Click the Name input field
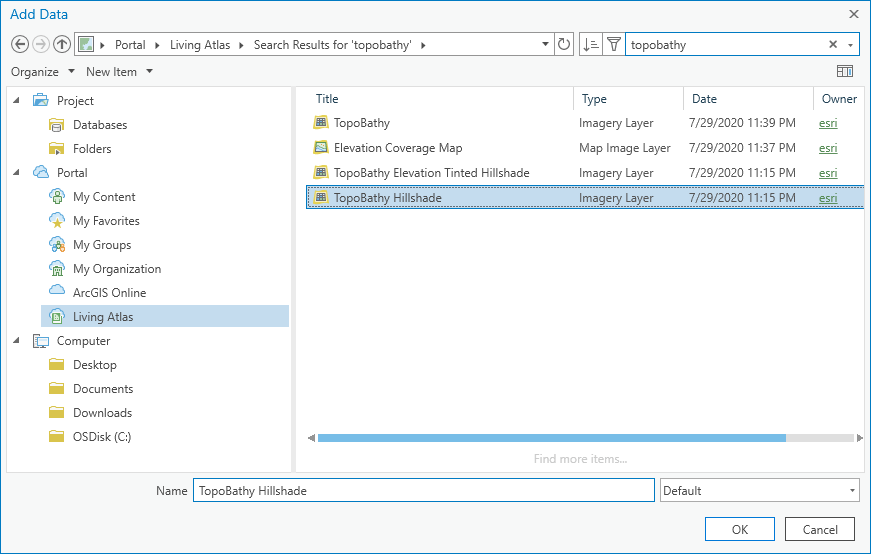The image size is (871, 554). 423,490
